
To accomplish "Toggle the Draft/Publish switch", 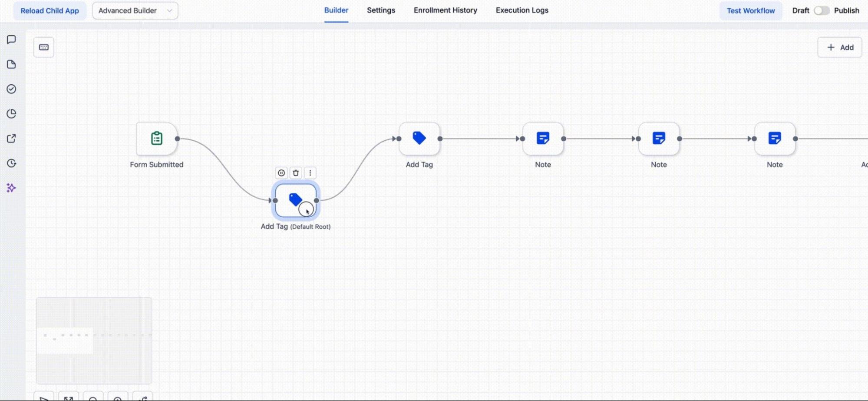I will [821, 10].
